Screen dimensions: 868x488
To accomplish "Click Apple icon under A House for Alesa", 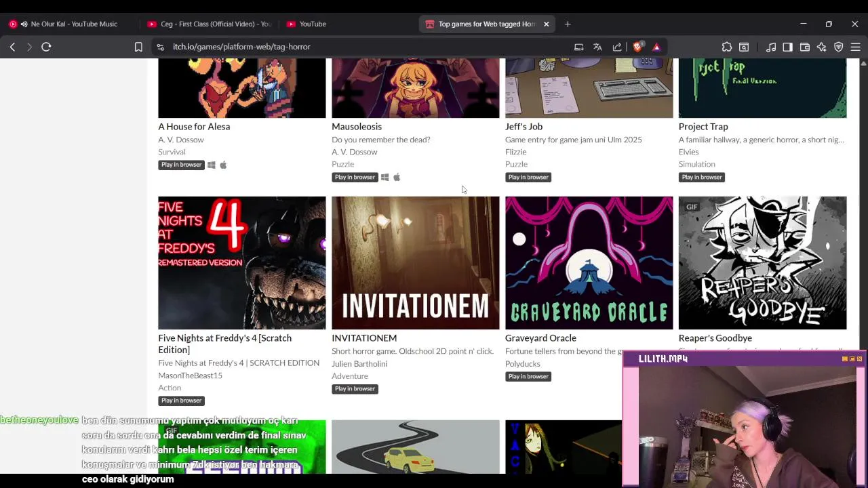I will tap(223, 165).
